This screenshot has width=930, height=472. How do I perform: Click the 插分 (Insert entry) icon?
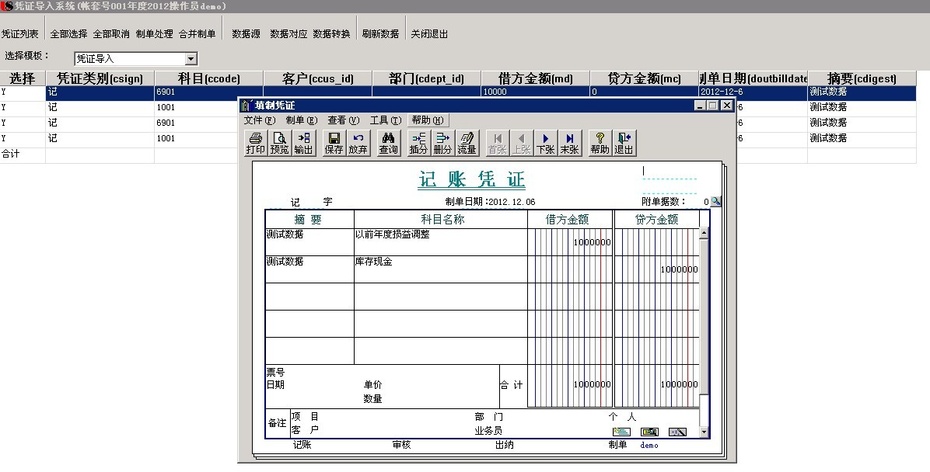pos(419,143)
